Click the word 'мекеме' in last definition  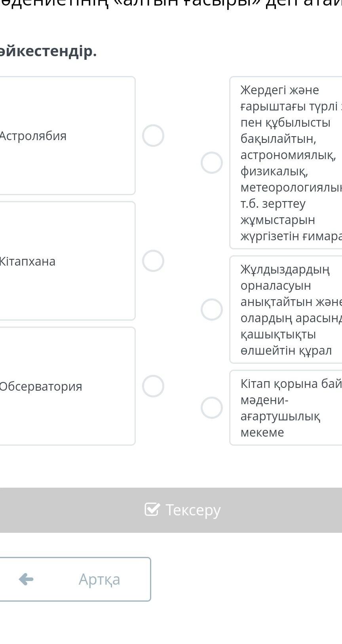pos(262,432)
